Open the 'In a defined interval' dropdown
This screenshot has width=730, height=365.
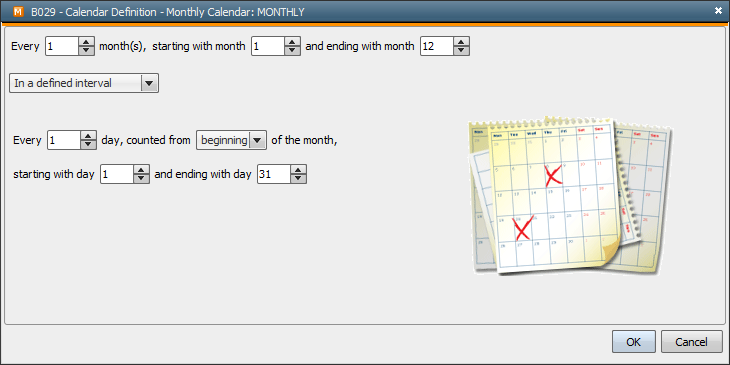(84, 83)
